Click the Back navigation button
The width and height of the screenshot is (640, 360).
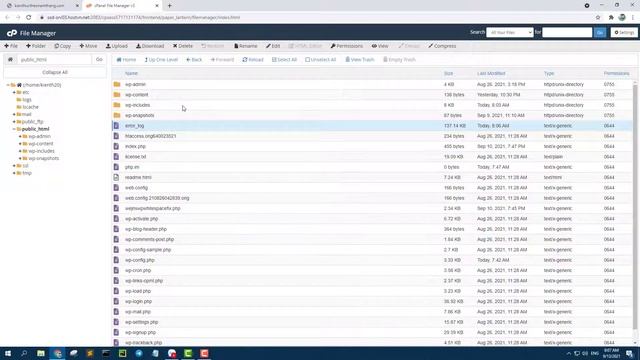(194, 60)
